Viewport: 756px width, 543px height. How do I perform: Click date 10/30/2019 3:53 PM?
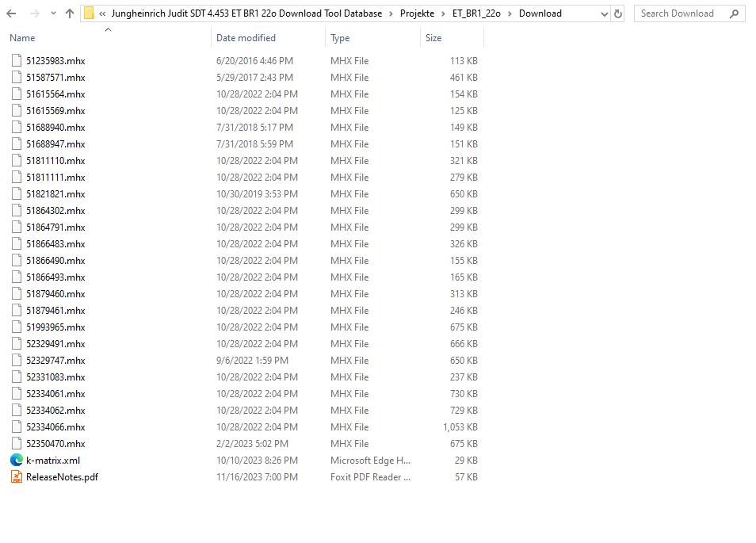point(257,194)
